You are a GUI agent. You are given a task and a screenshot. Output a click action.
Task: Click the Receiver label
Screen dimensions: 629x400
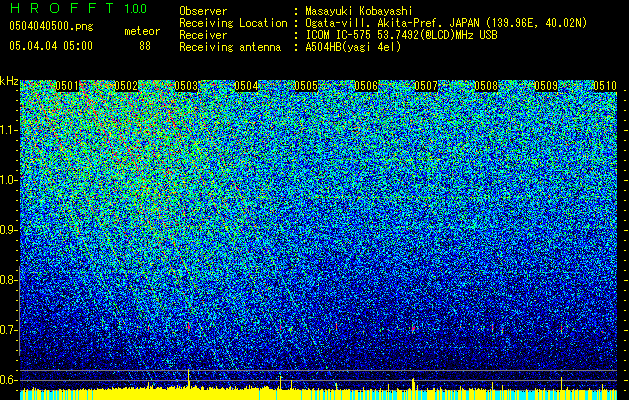coord(203,35)
